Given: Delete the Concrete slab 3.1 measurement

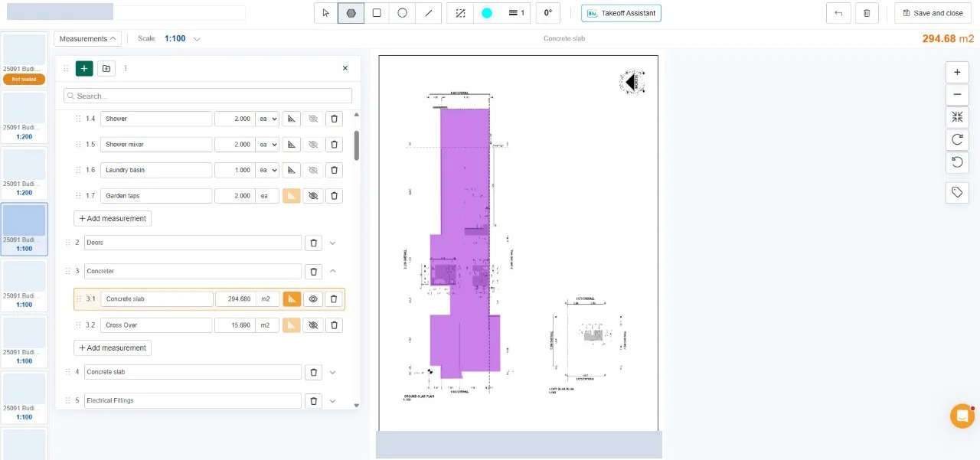Looking at the screenshot, I should (x=334, y=299).
